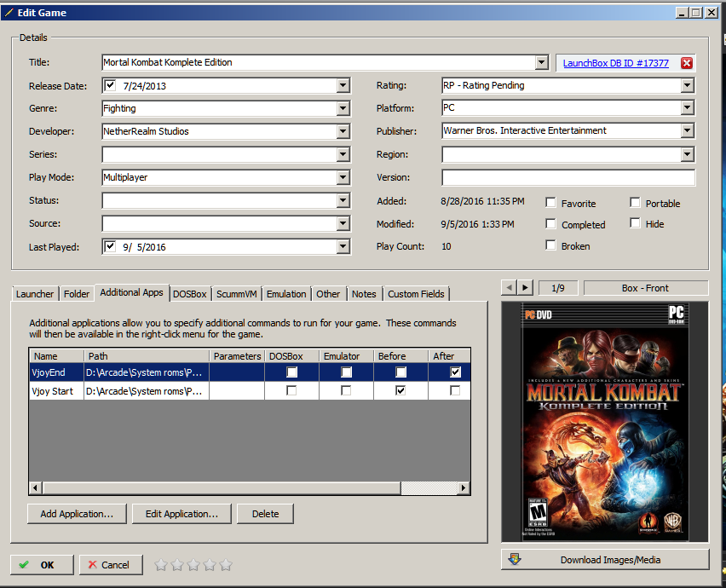Expand the Play Mode dropdown
The image size is (726, 588).
click(343, 177)
